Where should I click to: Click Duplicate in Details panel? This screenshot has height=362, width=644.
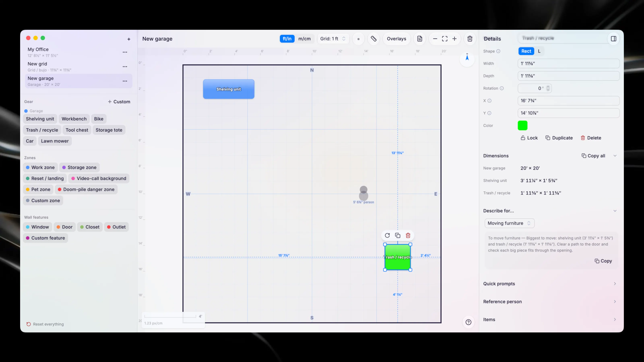[x=559, y=138]
